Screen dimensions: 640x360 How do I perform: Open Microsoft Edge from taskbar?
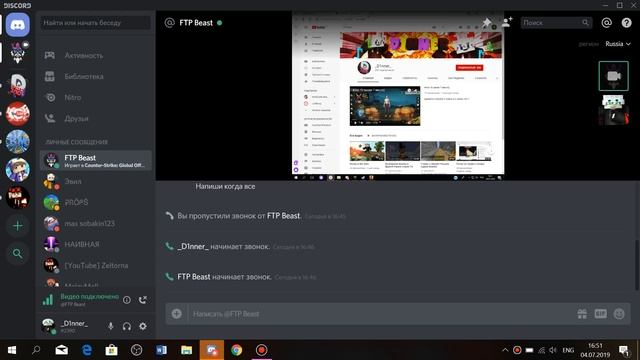(x=87, y=350)
